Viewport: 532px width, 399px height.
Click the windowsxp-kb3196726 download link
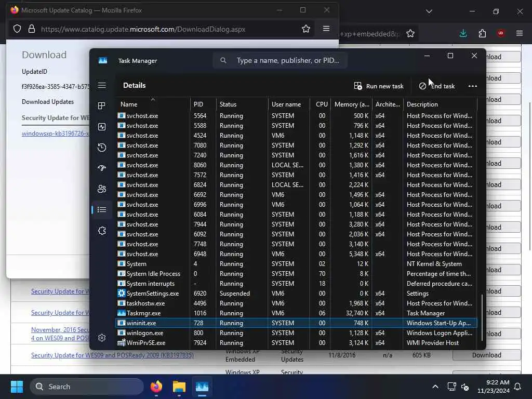coord(55,134)
